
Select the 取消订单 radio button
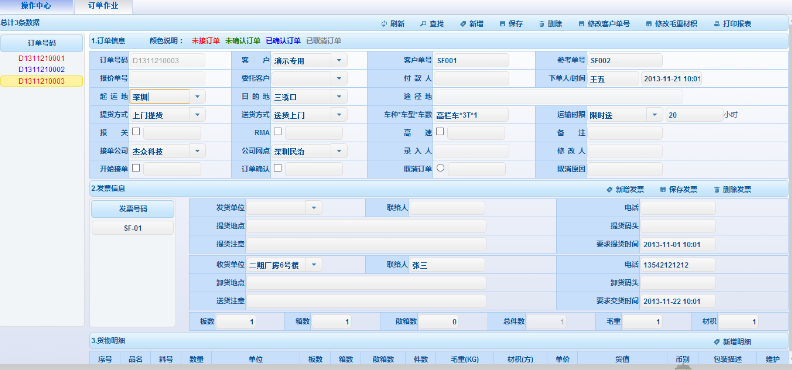coord(440,168)
